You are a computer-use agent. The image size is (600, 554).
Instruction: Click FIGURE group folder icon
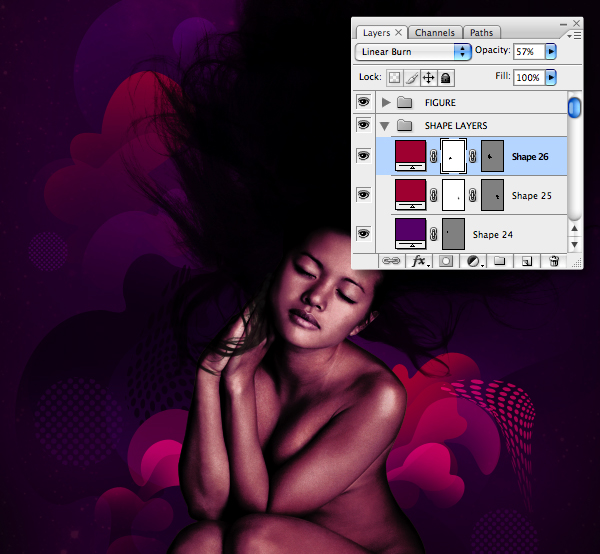click(x=404, y=102)
